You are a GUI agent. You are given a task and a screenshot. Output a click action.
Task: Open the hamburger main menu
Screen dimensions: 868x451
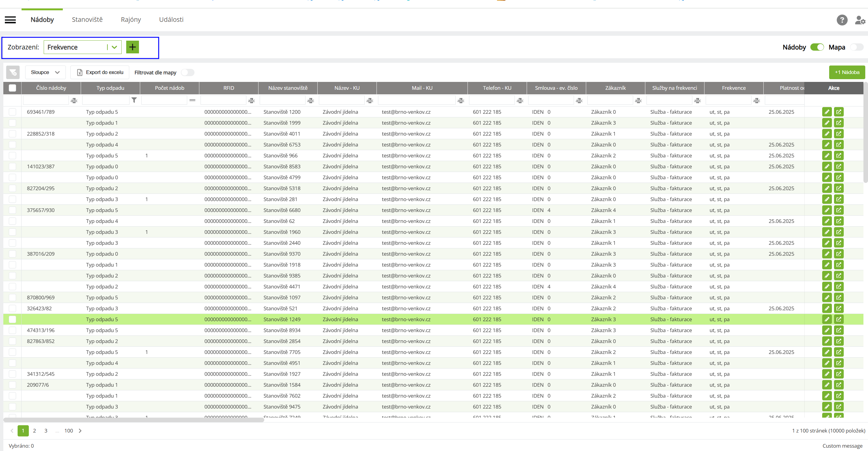pyautogui.click(x=10, y=20)
